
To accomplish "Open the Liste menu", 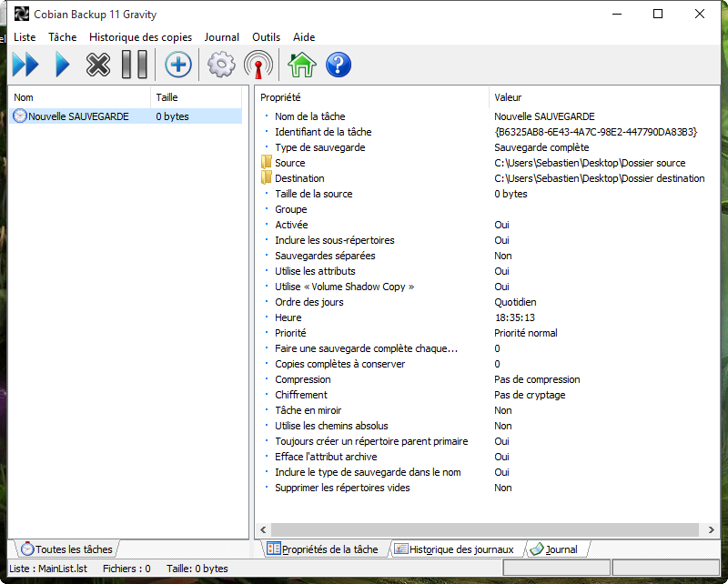I will click(x=25, y=37).
